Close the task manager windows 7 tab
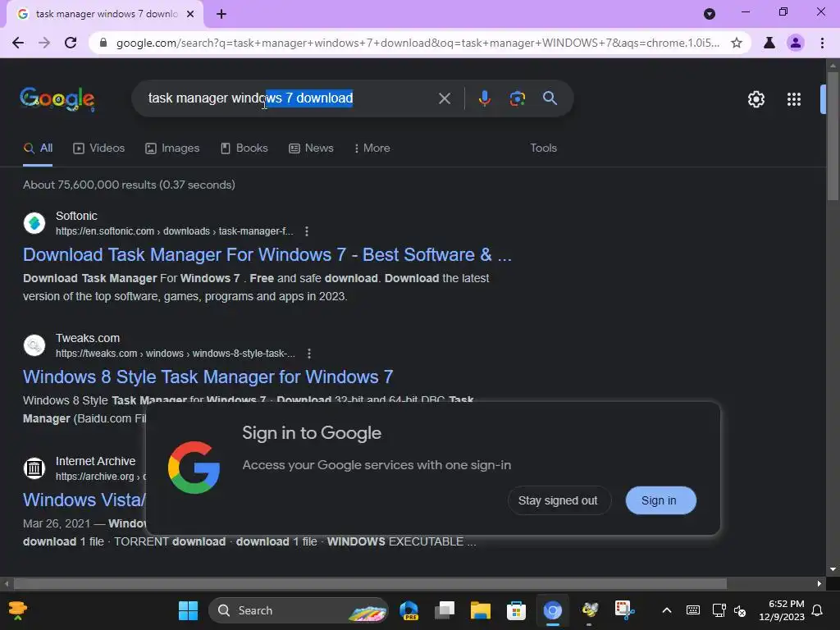This screenshot has width=840, height=630. pos(190,14)
